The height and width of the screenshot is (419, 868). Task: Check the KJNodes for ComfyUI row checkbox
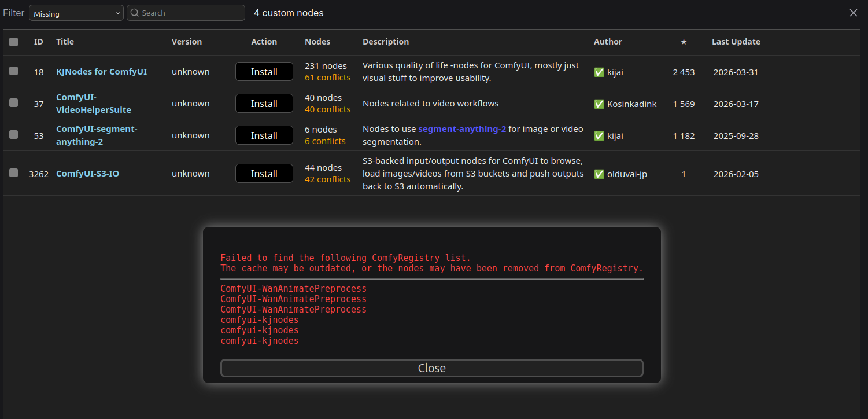(x=14, y=71)
